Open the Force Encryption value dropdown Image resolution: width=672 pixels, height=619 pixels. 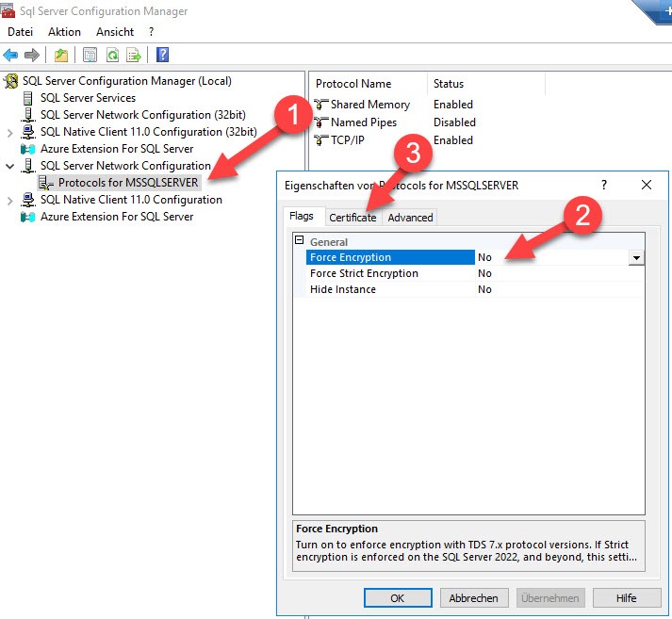[x=636, y=257]
